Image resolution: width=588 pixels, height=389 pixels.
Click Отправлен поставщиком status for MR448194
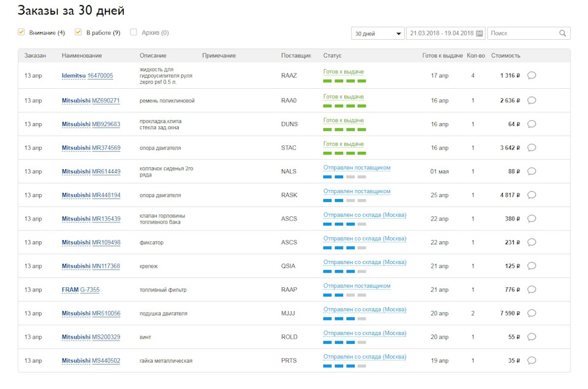[356, 191]
